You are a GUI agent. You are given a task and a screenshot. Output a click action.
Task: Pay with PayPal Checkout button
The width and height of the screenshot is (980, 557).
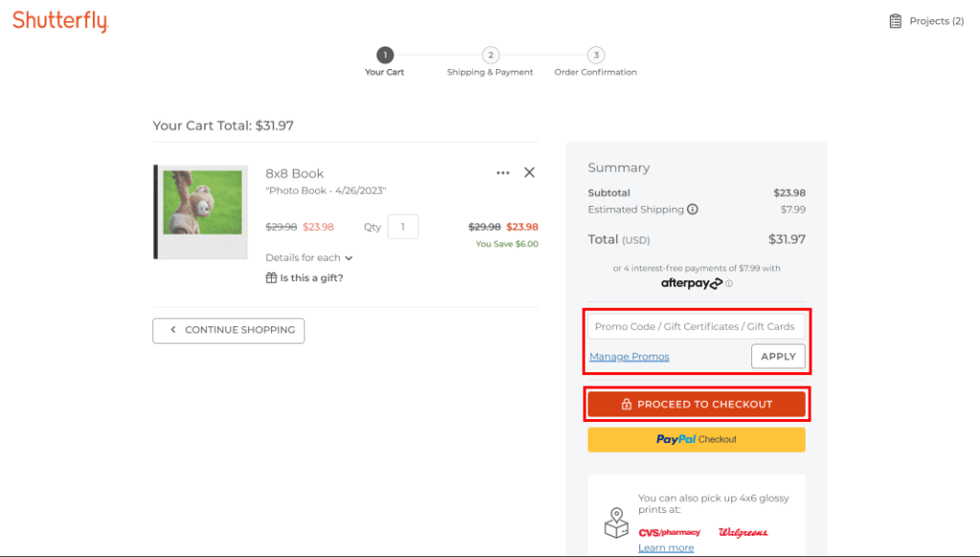[x=696, y=439]
